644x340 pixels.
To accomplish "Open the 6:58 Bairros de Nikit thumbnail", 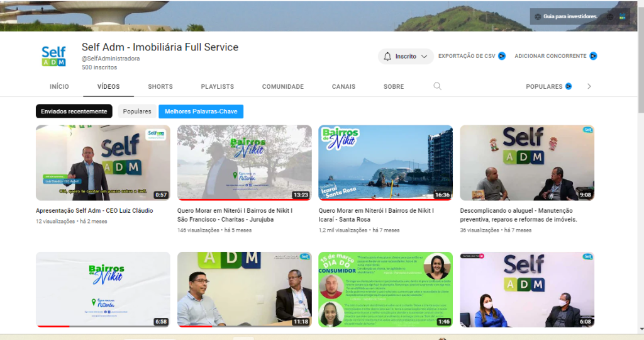I will tap(103, 290).
